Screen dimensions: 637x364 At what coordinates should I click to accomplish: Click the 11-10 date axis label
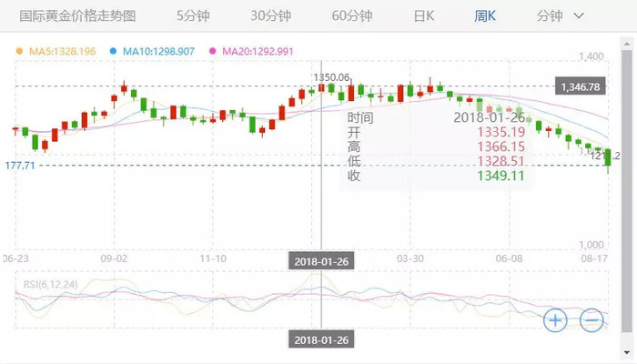point(213,258)
